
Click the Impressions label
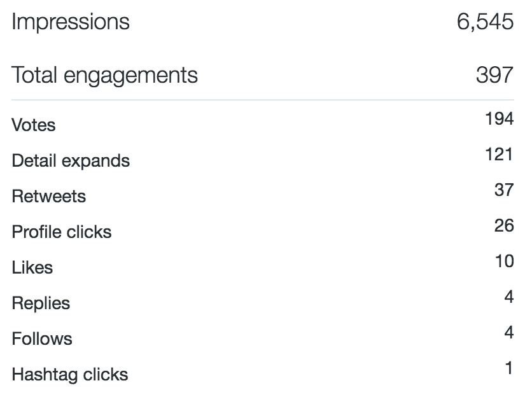[x=71, y=22]
